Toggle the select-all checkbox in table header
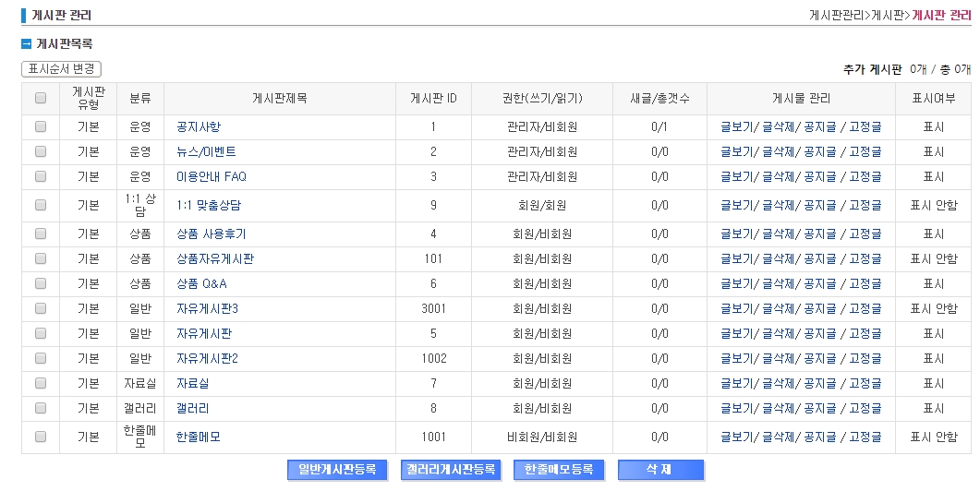This screenshot has width=980, height=491. 41,99
